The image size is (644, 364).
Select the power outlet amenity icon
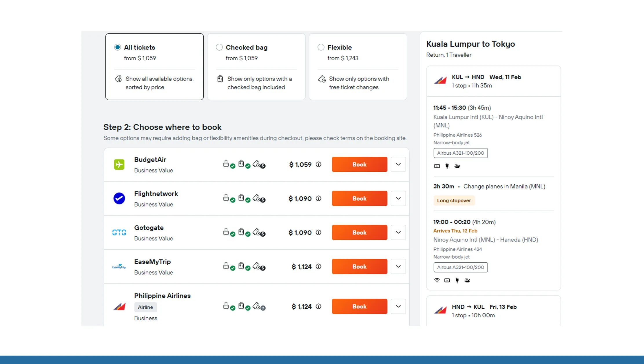pos(447,166)
